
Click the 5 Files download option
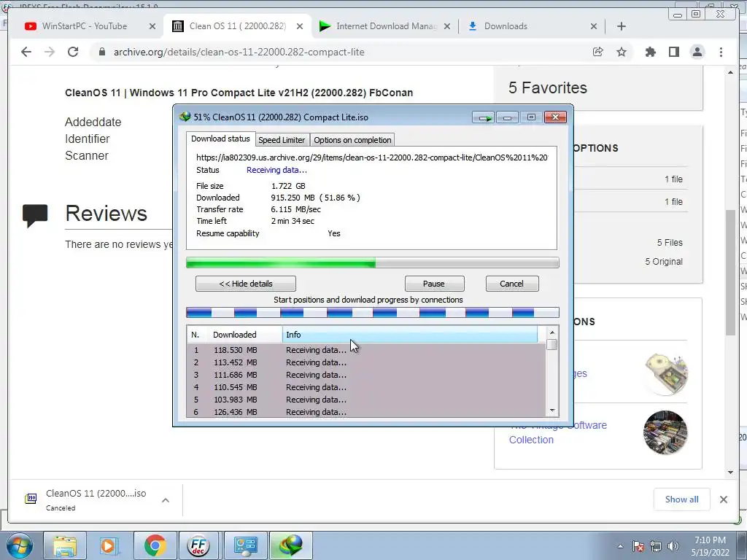670,243
